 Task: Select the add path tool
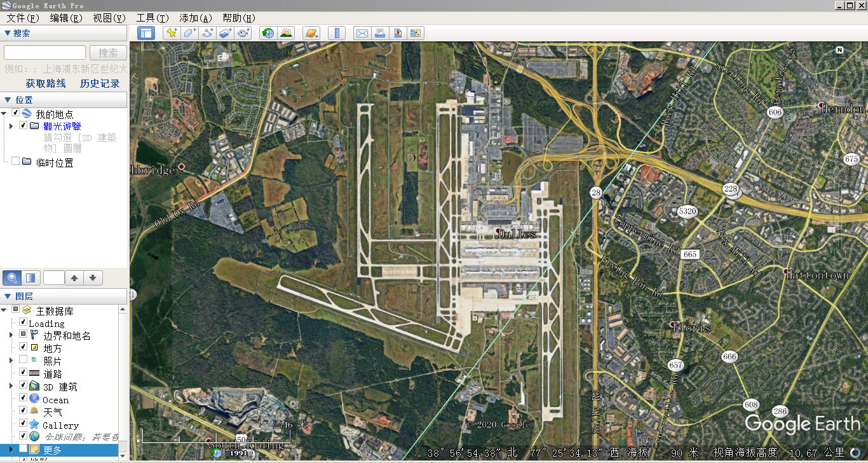pyautogui.click(x=208, y=33)
